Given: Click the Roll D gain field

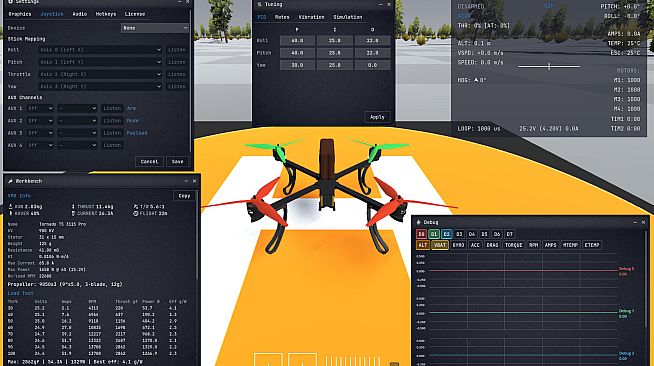Looking at the screenshot, I should [x=372, y=40].
